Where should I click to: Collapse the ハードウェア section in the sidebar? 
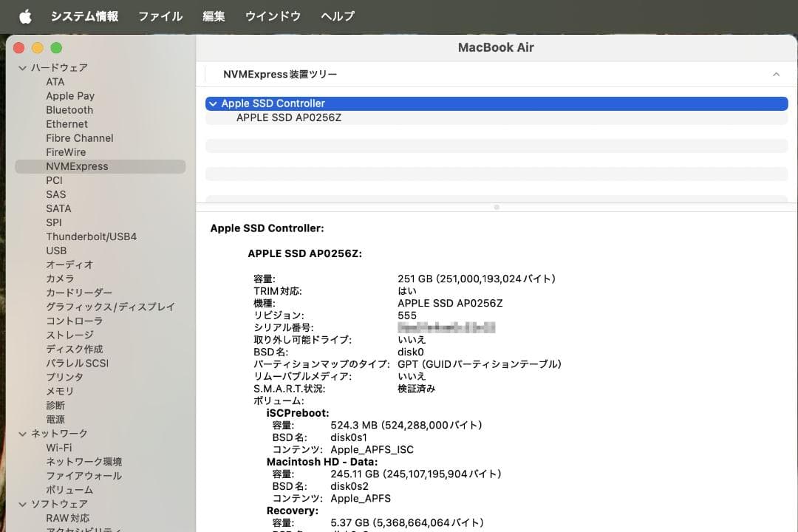tap(24, 67)
